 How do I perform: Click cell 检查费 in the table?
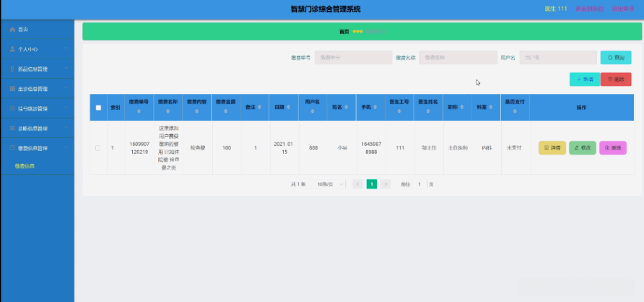coord(197,148)
